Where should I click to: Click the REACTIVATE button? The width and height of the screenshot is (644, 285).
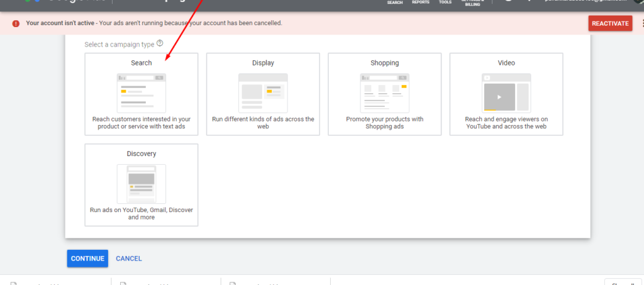tap(610, 23)
